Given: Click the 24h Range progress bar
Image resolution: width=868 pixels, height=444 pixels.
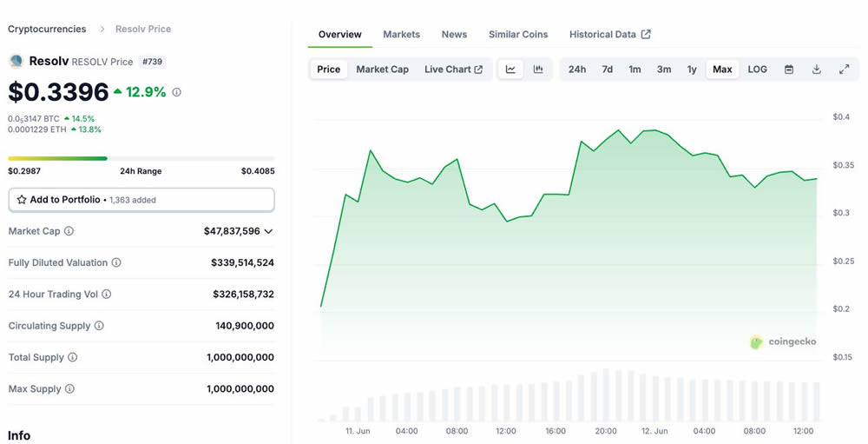Looking at the screenshot, I should pos(141,158).
